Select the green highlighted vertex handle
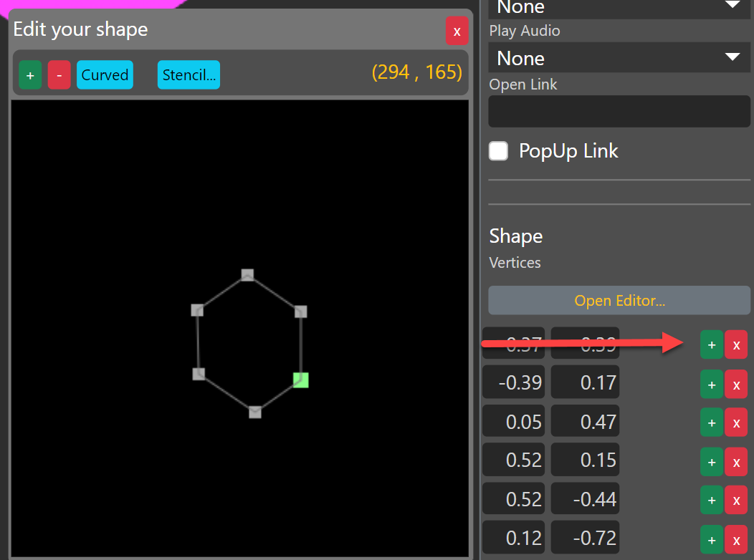The image size is (754, 560). 300,380
